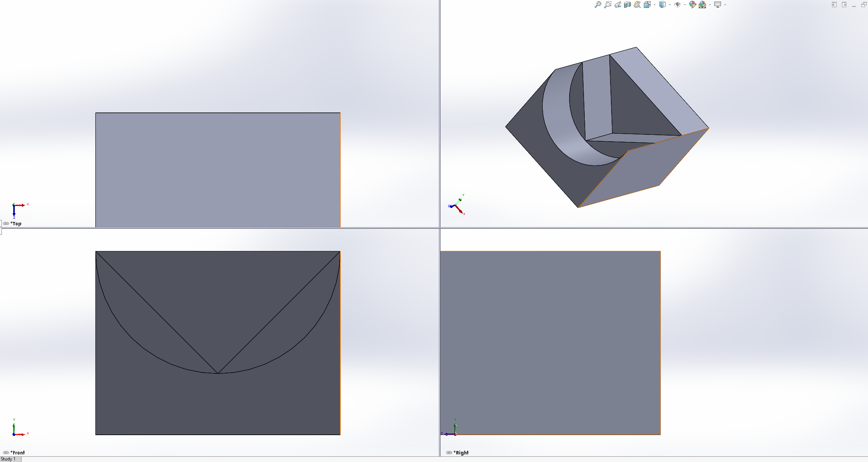Viewport: 868px width, 462px height.
Task: Toggle the Top viewport link icon
Action: (x=6, y=223)
